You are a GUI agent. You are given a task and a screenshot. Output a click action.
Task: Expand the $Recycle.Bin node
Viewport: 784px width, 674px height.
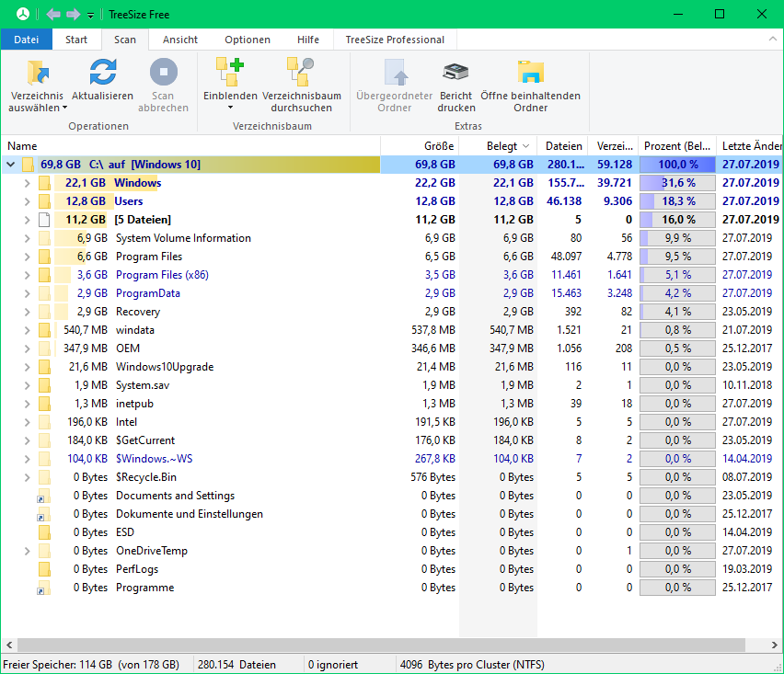27,477
